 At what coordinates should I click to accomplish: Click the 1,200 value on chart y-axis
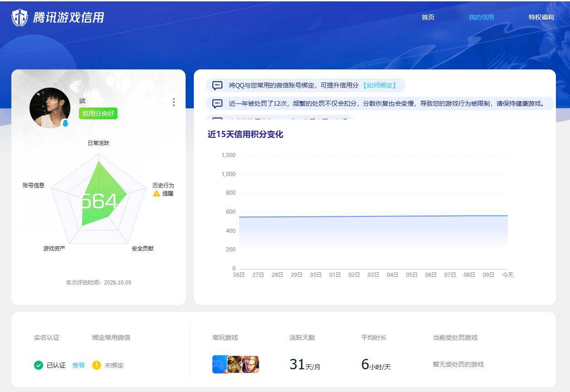click(228, 155)
